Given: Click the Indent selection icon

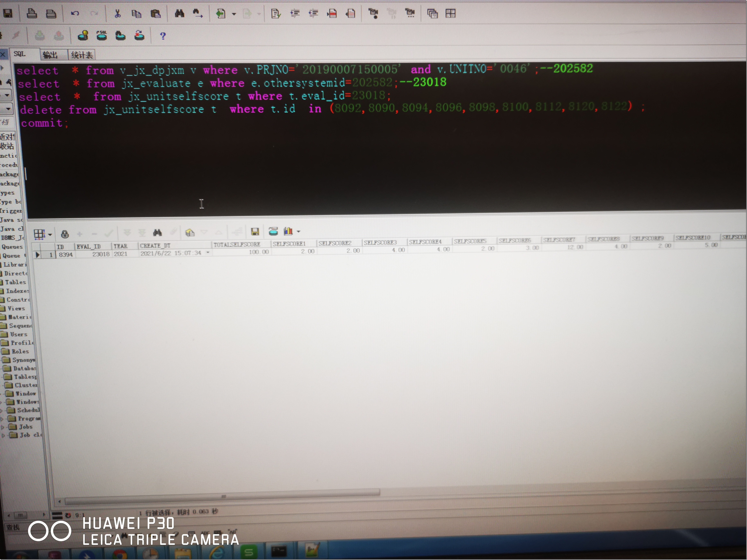Looking at the screenshot, I should coord(295,13).
